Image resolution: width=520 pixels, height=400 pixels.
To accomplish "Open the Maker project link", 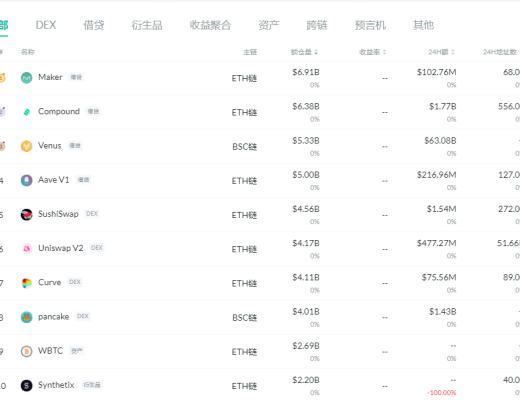I will click(50, 77).
